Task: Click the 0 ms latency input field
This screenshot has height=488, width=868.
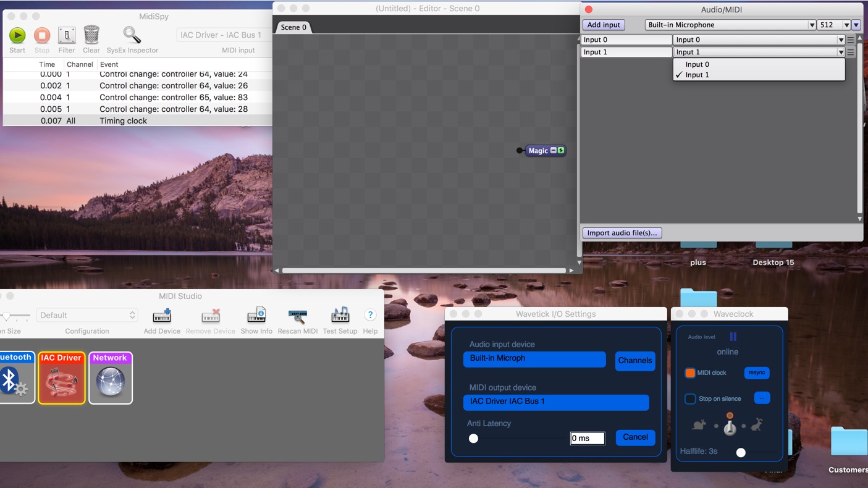Action: click(588, 439)
